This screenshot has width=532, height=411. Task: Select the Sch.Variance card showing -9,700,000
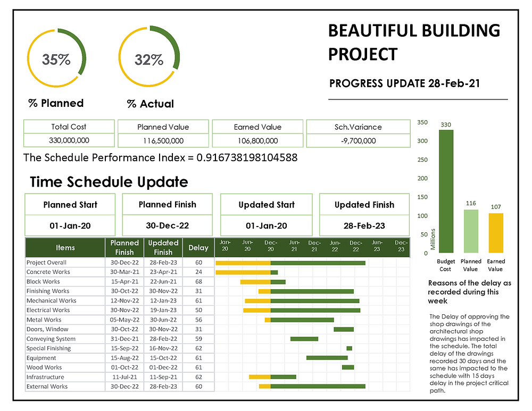[358, 133]
